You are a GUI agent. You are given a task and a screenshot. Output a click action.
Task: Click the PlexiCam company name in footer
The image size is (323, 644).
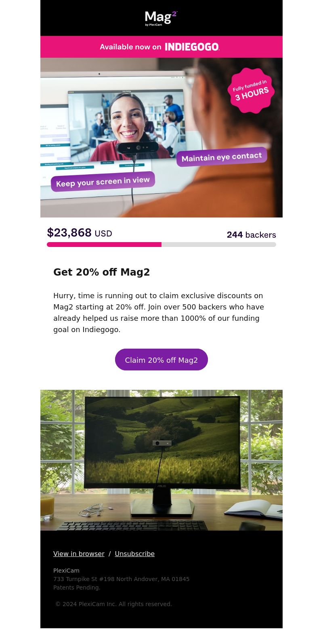tap(66, 571)
